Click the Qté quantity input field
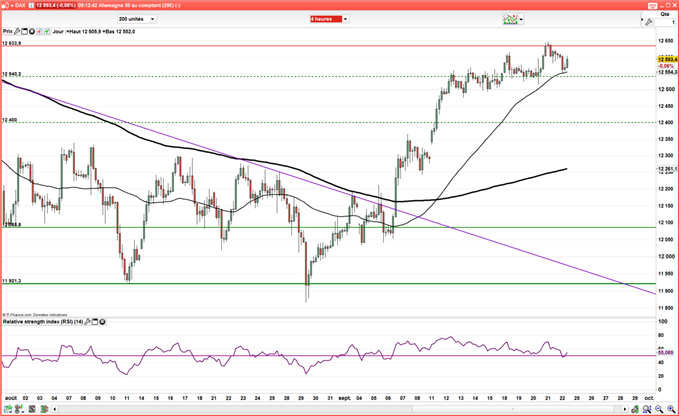 click(665, 22)
